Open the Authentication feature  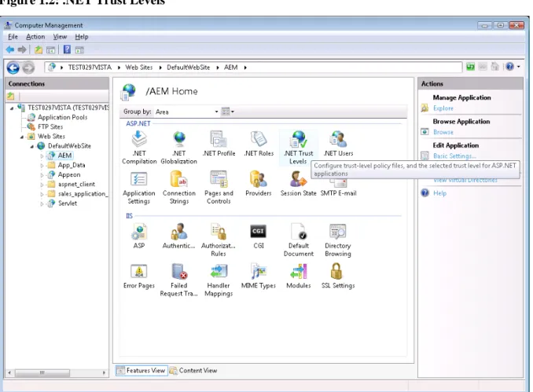click(x=178, y=236)
